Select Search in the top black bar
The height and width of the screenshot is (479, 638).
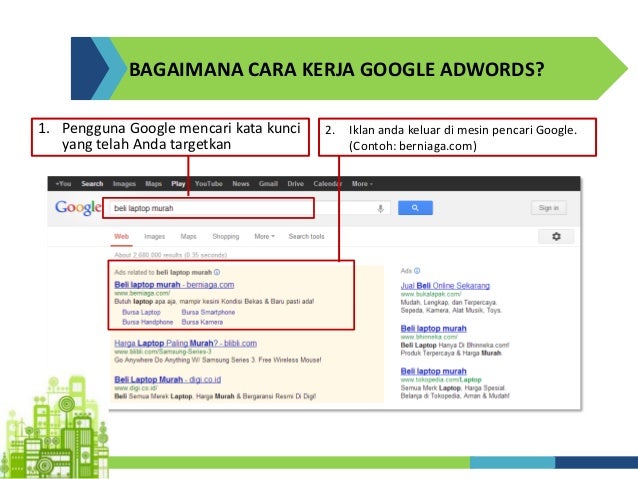coord(92,184)
